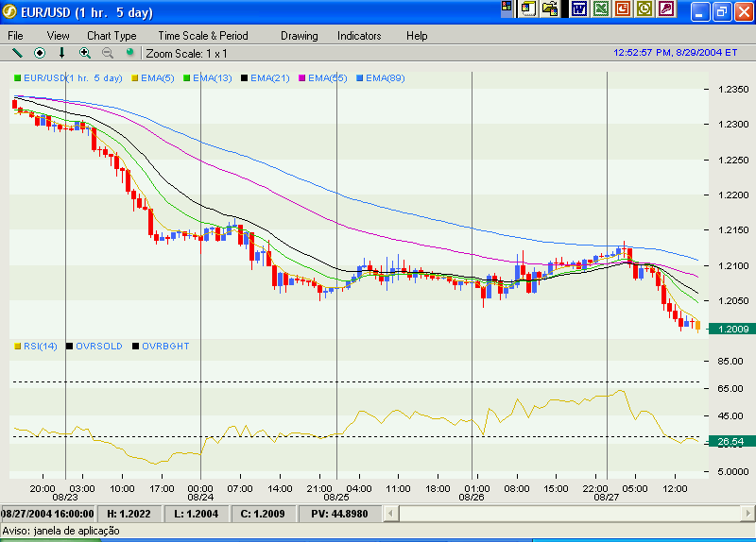Select the trend line drawing tool
756x542 pixels.
[17, 53]
